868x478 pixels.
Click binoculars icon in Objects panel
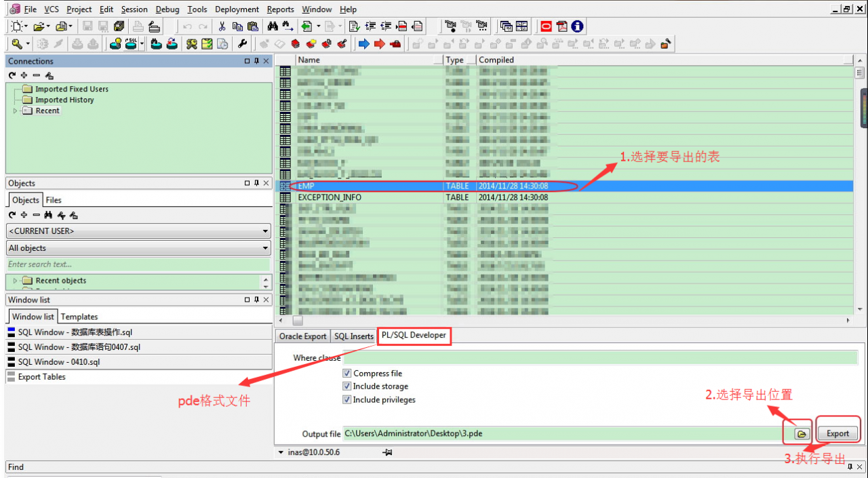[x=49, y=215]
